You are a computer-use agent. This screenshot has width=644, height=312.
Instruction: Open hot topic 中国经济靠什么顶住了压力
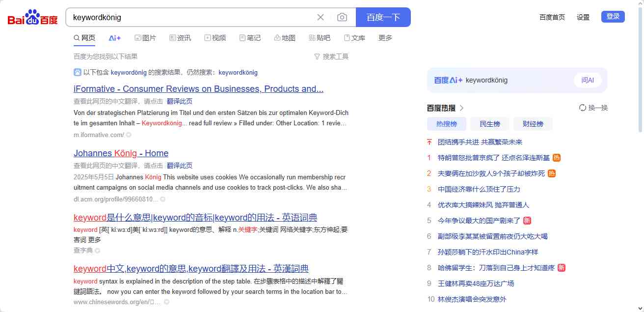479,189
